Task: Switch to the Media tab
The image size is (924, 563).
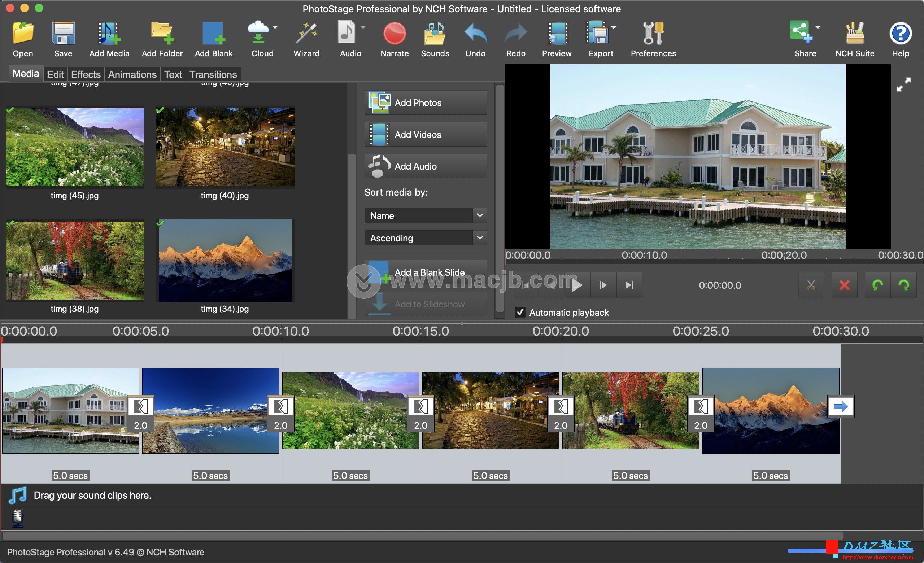Action: 26,74
